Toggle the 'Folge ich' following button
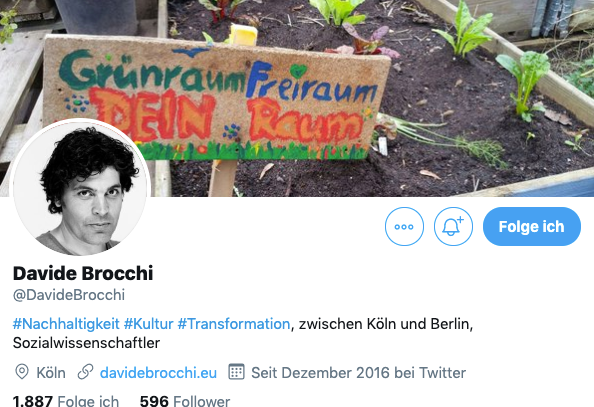Screen dimensions: 594x407 pyautogui.click(x=531, y=227)
